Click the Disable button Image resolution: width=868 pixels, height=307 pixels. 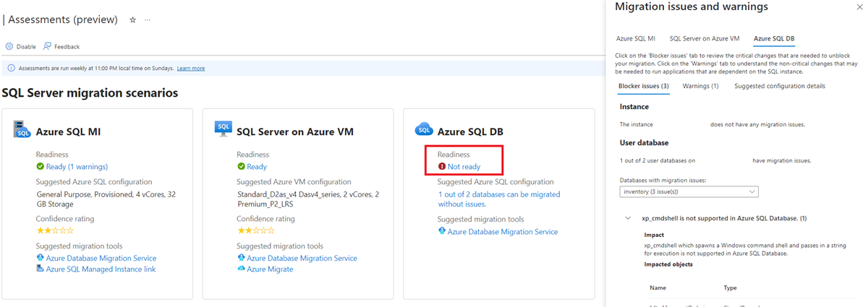coord(20,46)
